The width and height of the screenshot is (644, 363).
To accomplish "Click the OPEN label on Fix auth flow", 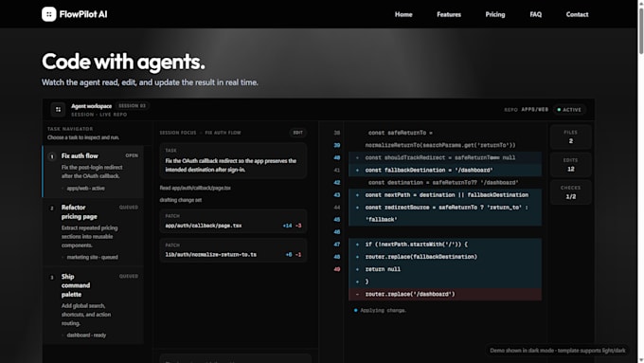I will tap(132, 155).
